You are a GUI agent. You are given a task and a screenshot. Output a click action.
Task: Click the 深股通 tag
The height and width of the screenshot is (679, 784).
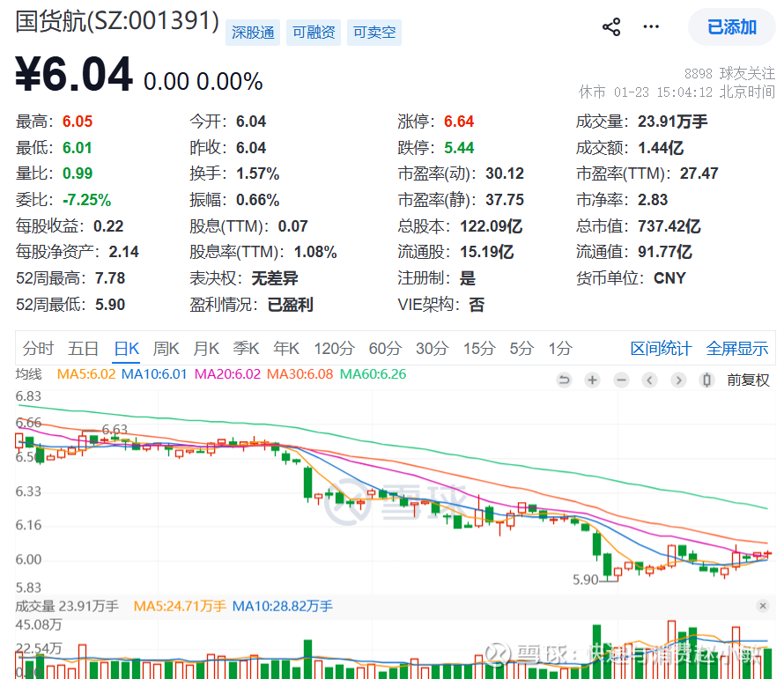253,33
